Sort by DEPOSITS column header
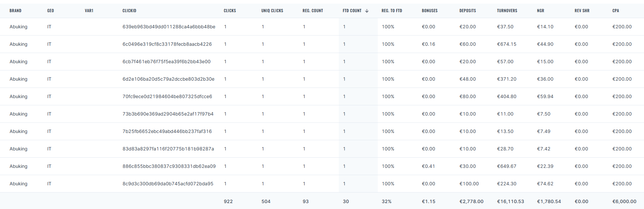Screen dimensions: 644x209 pos(467,11)
